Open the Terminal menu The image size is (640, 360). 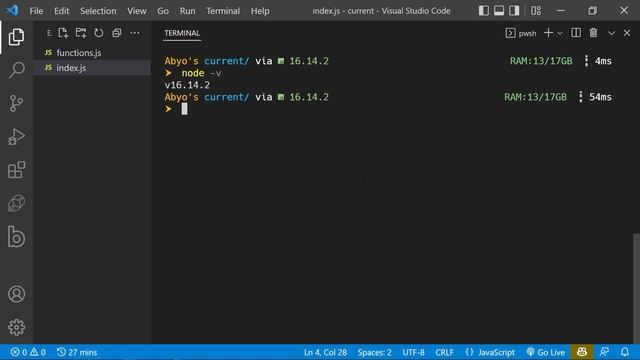(x=223, y=11)
